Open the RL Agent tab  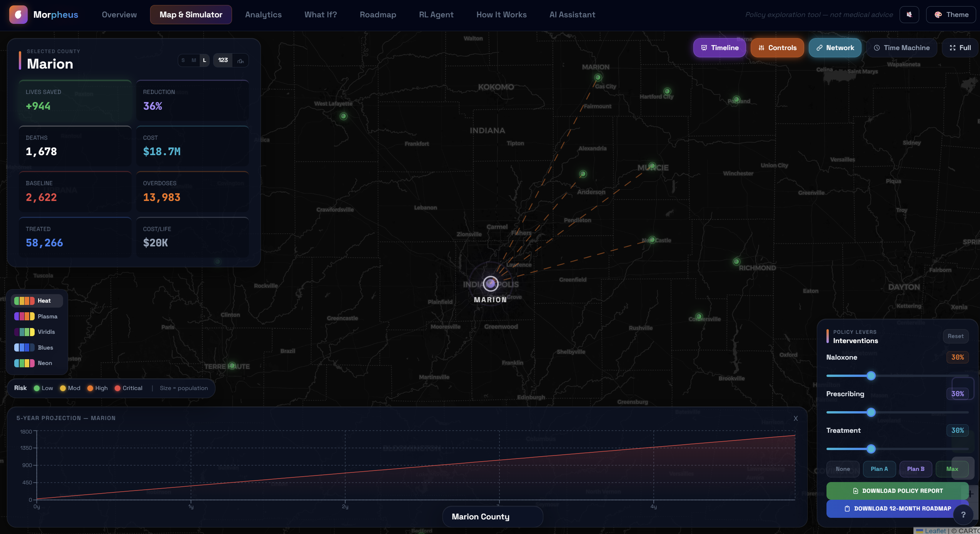436,15
